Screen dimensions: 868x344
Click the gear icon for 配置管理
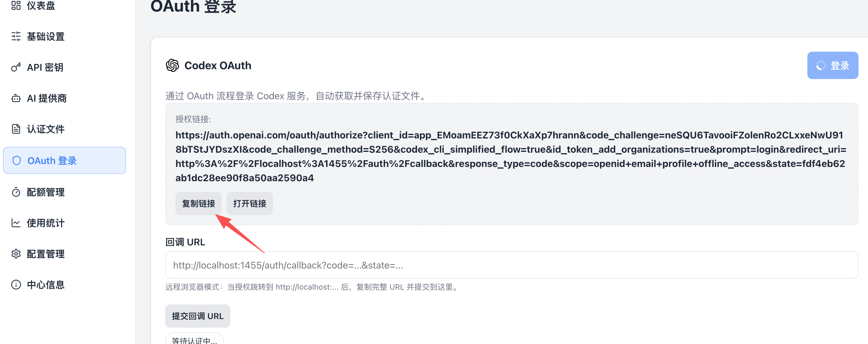tap(16, 254)
